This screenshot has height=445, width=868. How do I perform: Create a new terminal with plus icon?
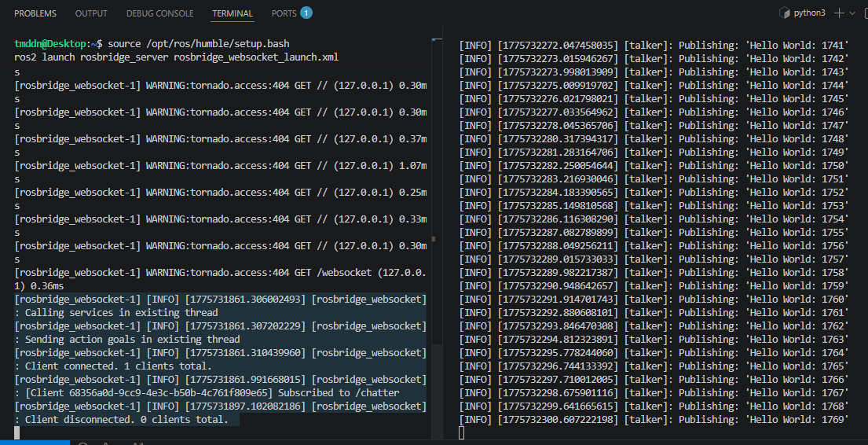pyautogui.click(x=839, y=13)
